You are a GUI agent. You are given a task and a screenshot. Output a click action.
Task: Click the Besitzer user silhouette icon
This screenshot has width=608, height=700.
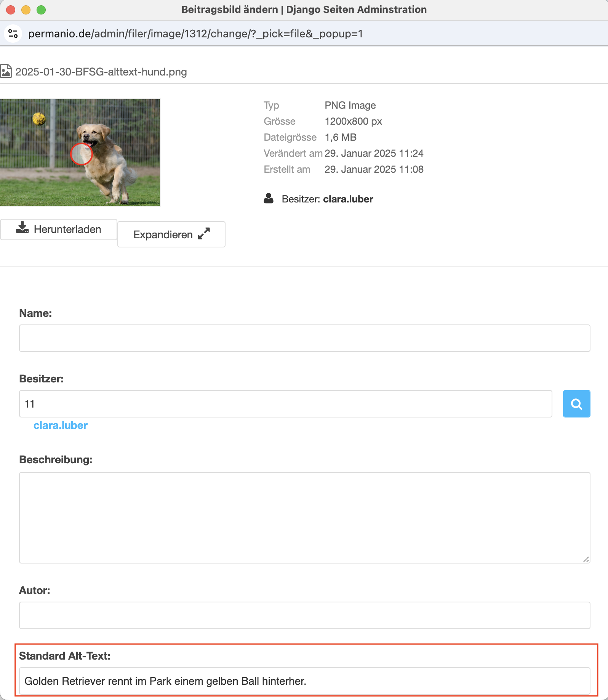click(x=269, y=199)
